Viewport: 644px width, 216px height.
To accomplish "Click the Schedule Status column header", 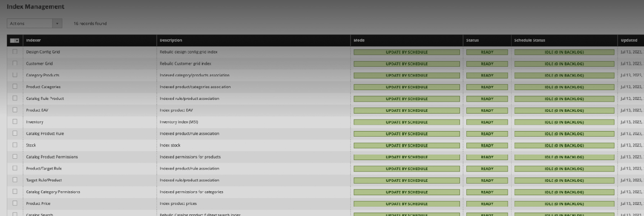I will (529, 41).
